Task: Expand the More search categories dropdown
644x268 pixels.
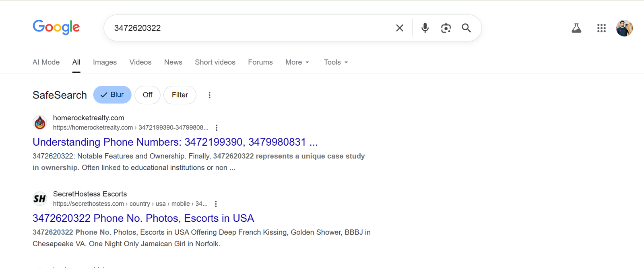Action: pyautogui.click(x=297, y=62)
